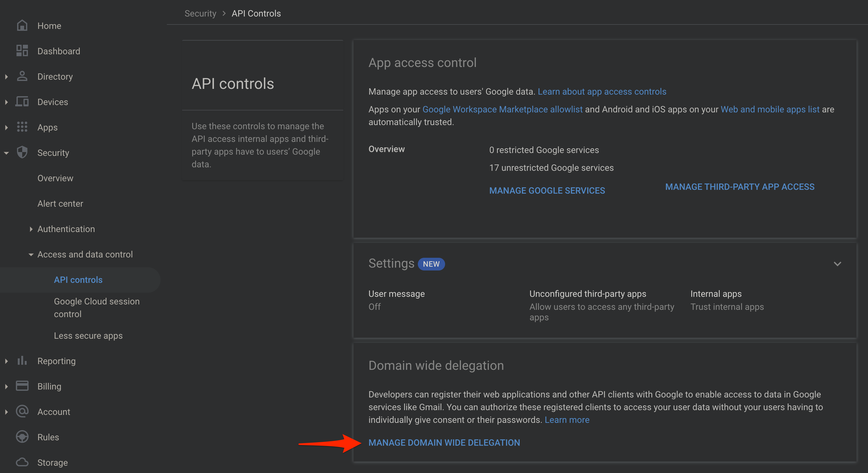Click User message Off setting
The height and width of the screenshot is (473, 868).
[x=397, y=300]
